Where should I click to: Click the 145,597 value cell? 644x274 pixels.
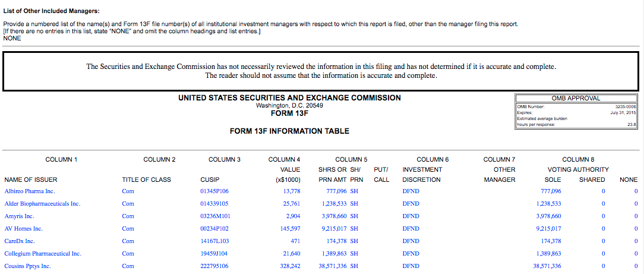pyautogui.click(x=291, y=229)
